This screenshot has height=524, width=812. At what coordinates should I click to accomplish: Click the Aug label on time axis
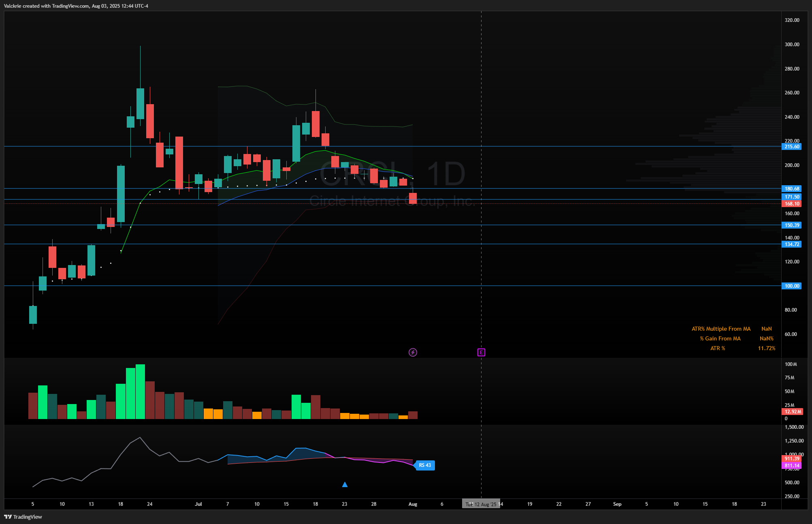tap(413, 504)
